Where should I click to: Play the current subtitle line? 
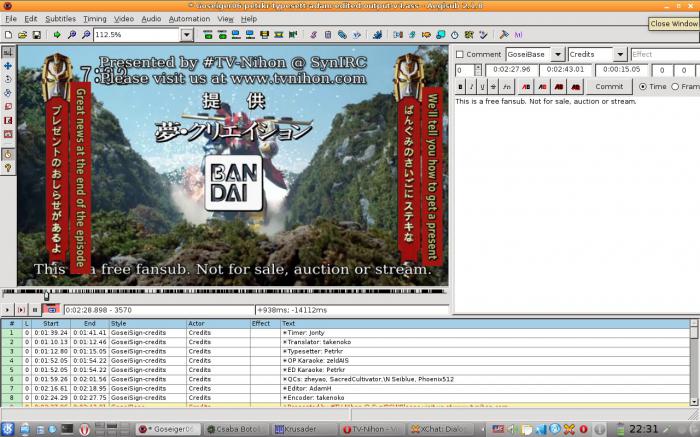tap(21, 309)
